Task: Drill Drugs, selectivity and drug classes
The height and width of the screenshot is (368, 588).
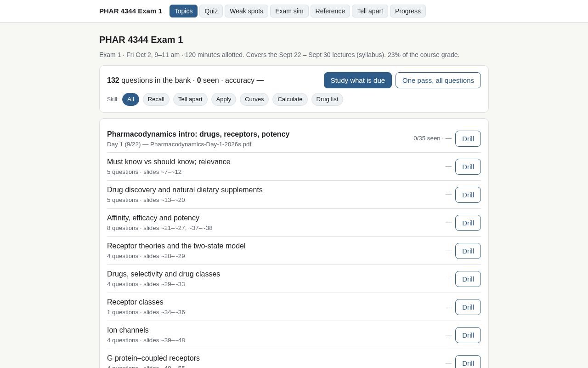Action: click(468, 279)
